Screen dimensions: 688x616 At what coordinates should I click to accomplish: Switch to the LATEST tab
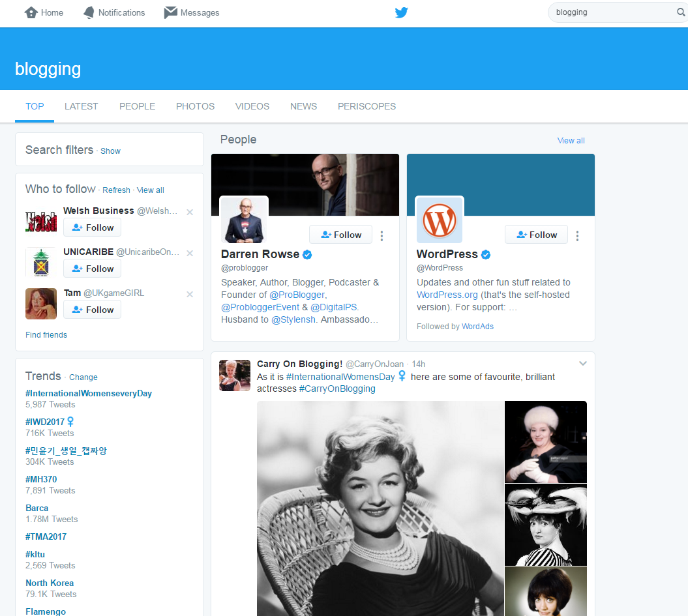click(x=81, y=106)
